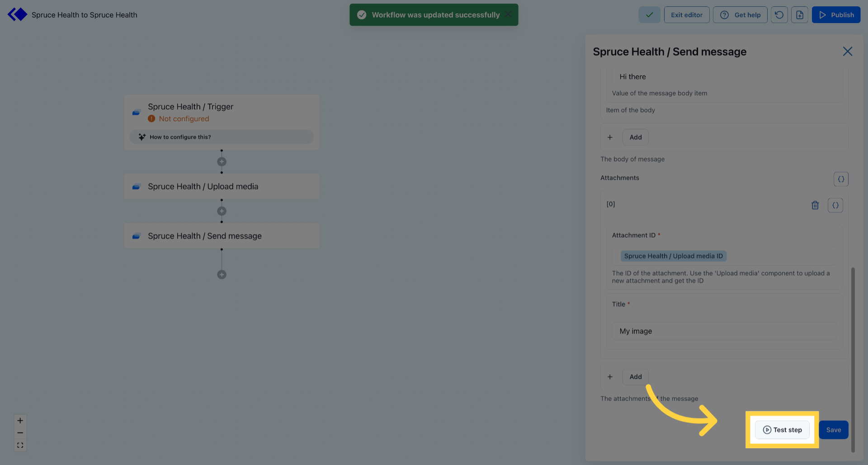Close the Send message panel

click(847, 51)
